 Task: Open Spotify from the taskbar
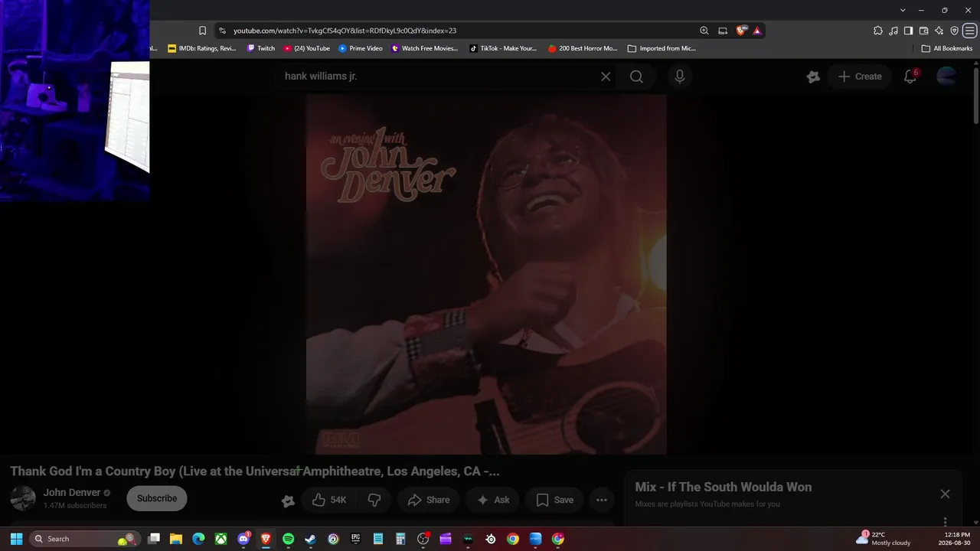[x=288, y=539]
